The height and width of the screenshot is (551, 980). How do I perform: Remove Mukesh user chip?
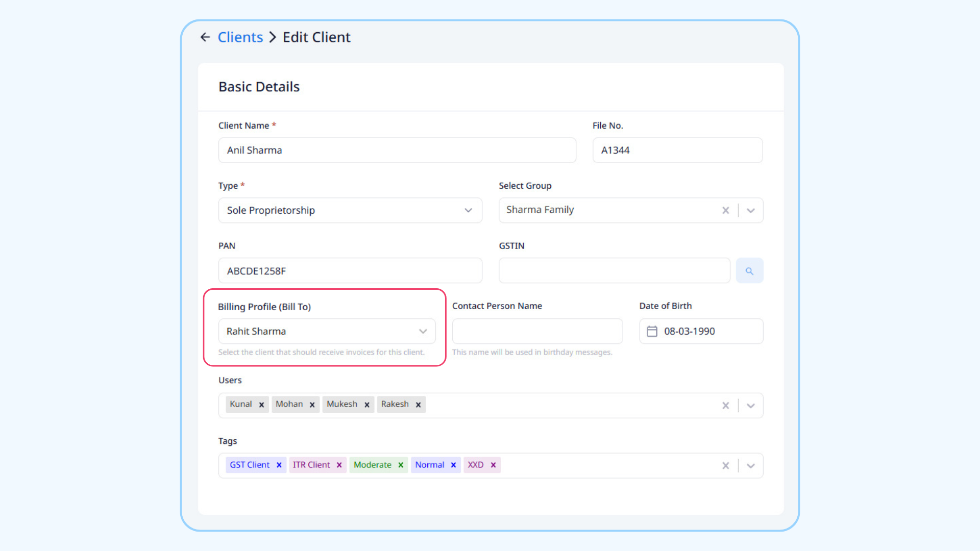(366, 405)
